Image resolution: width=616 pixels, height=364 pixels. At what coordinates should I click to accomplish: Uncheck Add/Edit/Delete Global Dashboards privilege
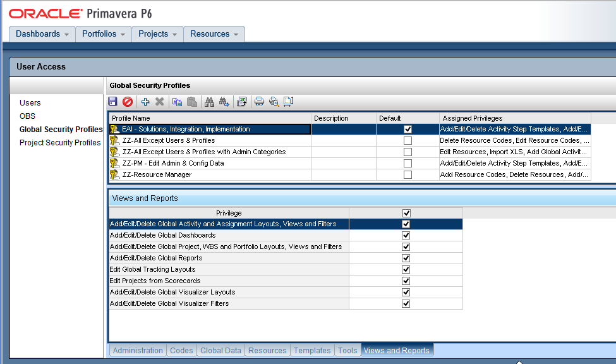coord(405,235)
